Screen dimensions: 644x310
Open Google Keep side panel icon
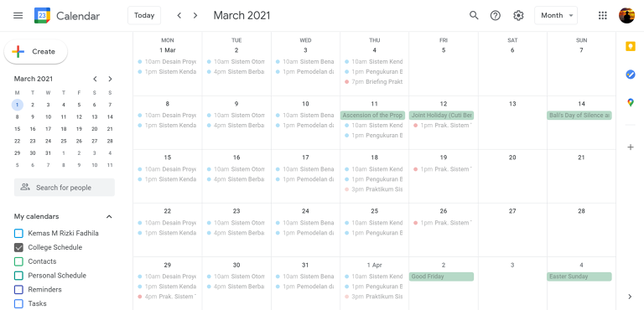pos(631,46)
